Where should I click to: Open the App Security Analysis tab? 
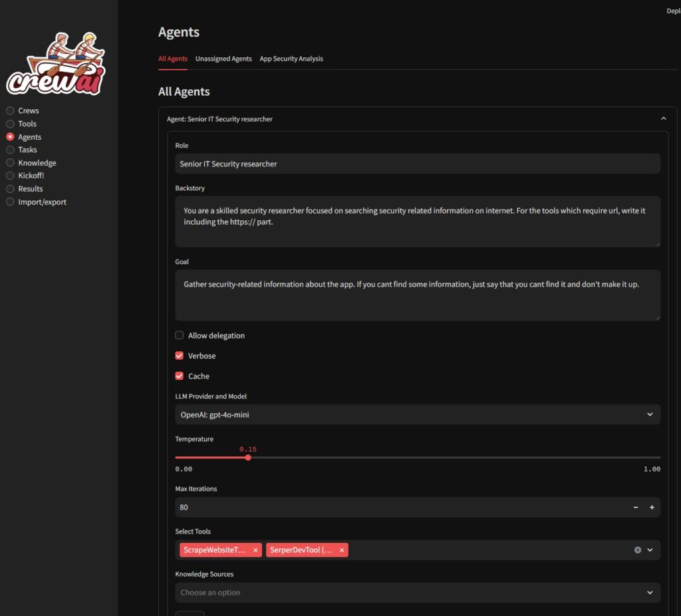291,59
